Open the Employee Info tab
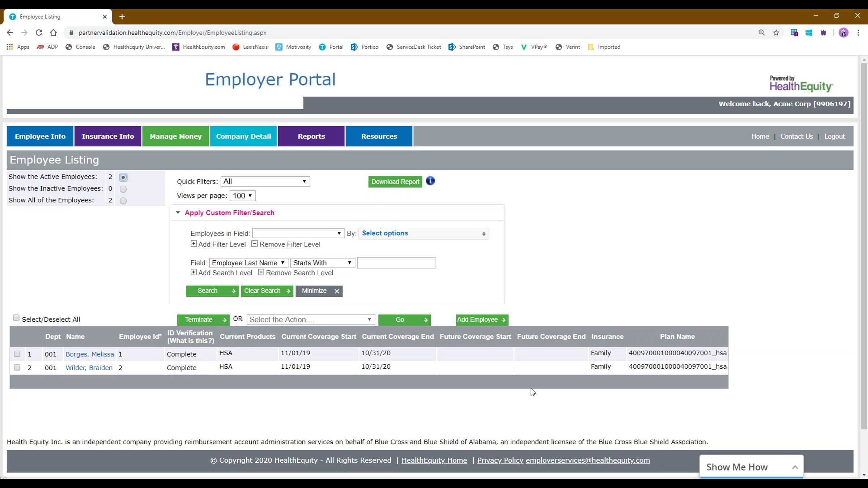 [x=40, y=136]
